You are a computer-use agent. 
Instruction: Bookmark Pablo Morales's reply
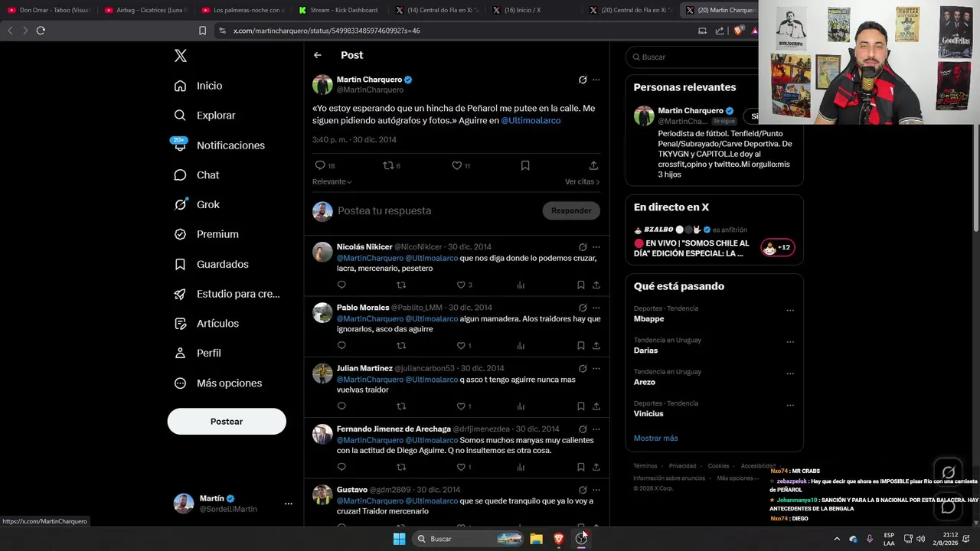pyautogui.click(x=581, y=345)
